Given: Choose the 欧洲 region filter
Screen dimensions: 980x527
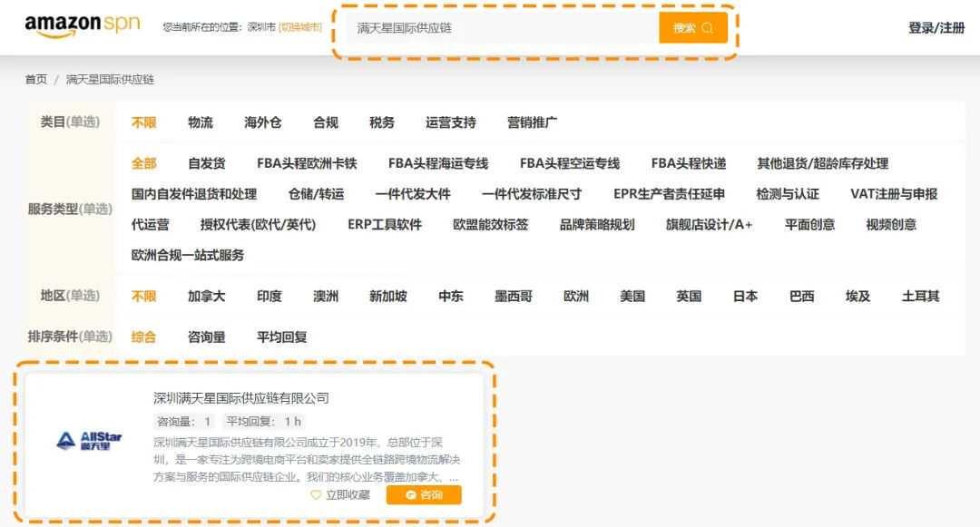Looking at the screenshot, I should 574,296.
